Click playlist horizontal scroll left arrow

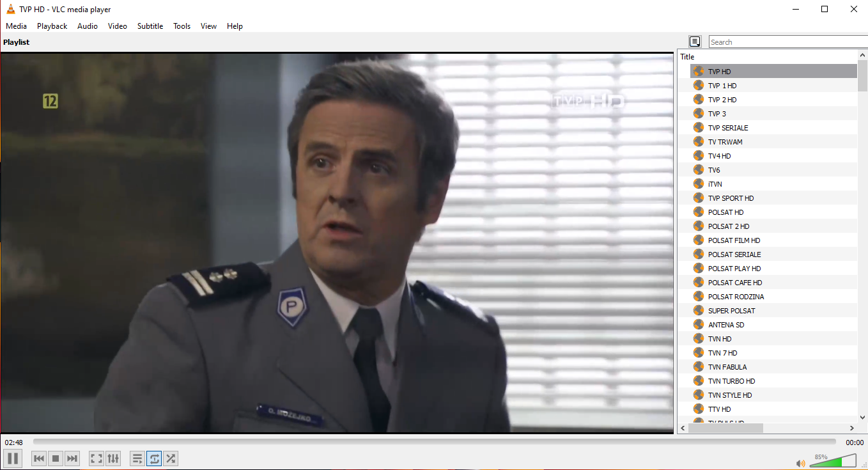[683, 428]
